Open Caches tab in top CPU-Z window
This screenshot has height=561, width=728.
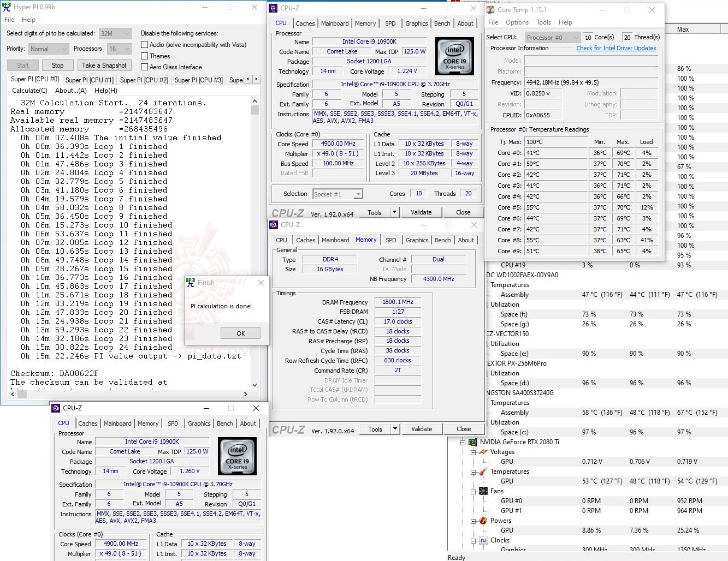305,23
